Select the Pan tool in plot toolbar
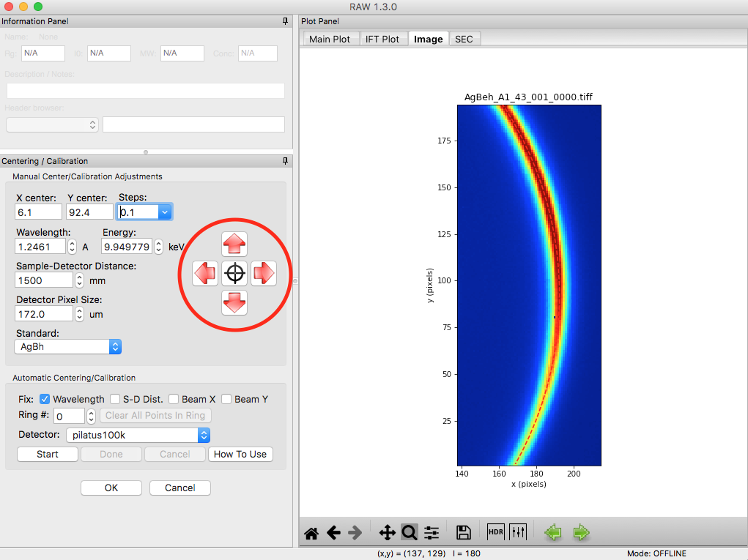This screenshot has width=748, height=560. 387,533
